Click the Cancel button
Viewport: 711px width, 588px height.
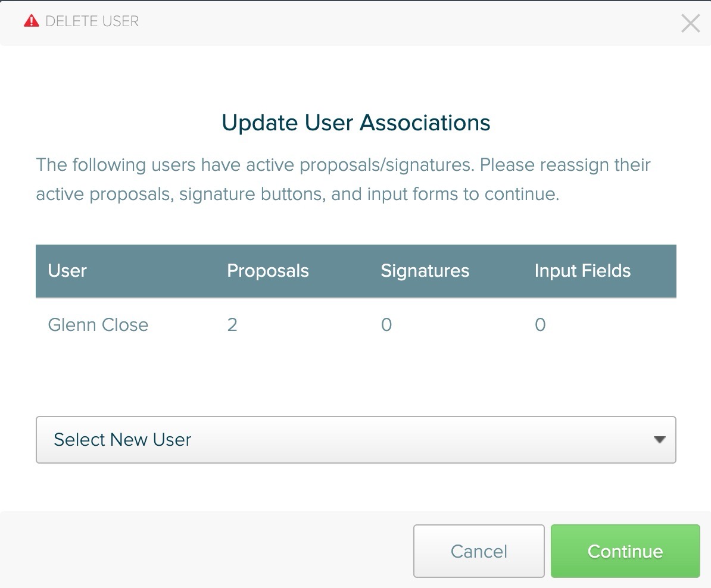(479, 551)
